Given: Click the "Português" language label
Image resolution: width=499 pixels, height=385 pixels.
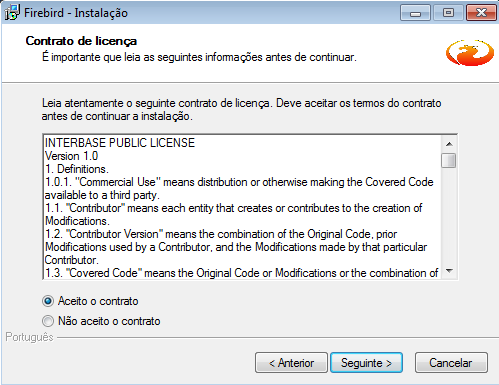Looking at the screenshot, I should 29,337.
